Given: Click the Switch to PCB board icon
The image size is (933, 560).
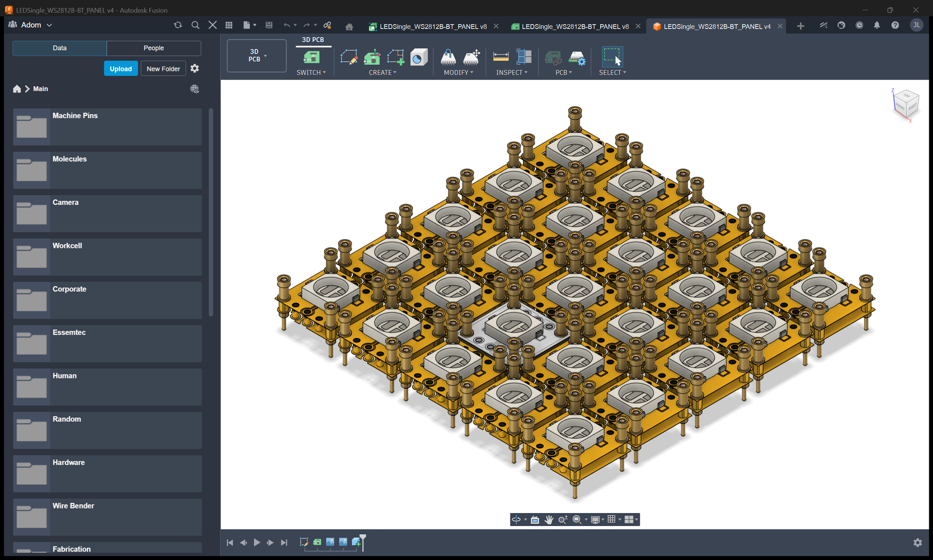Looking at the screenshot, I should coord(312,57).
